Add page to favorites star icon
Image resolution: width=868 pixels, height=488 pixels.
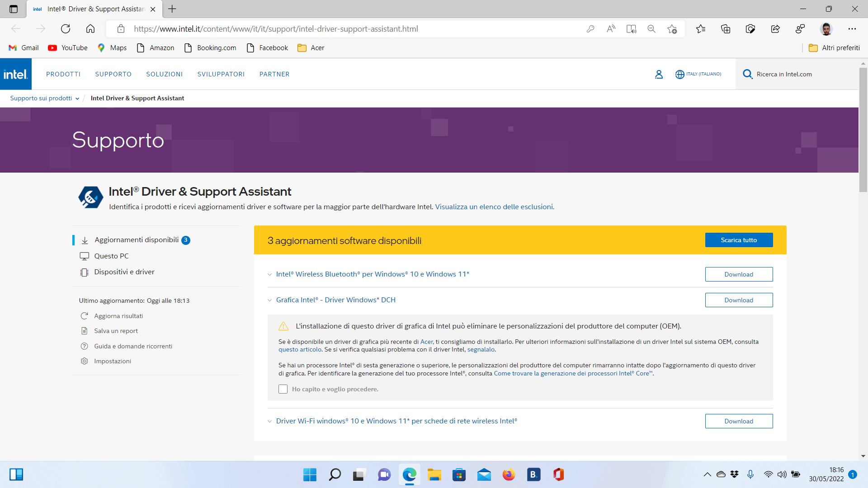(x=672, y=29)
